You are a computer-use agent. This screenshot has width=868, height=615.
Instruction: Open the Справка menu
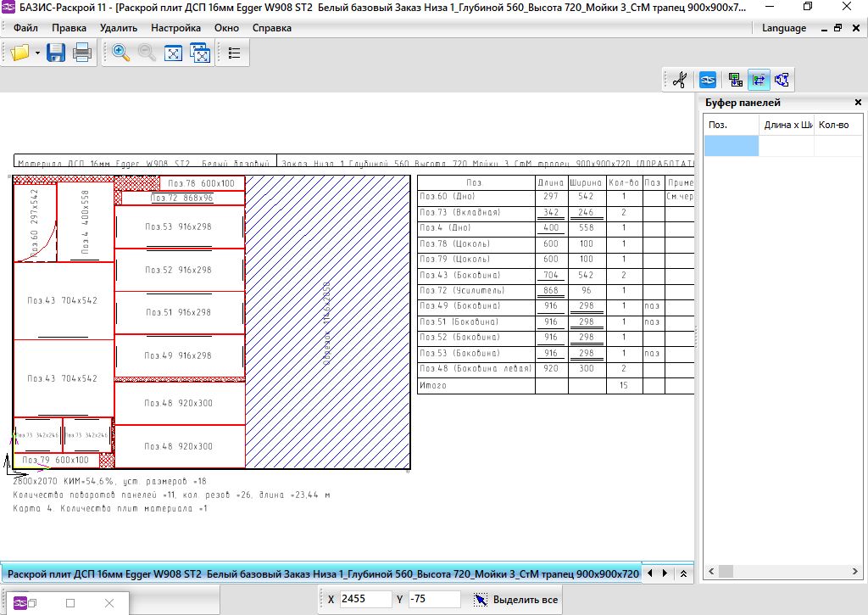coord(272,28)
